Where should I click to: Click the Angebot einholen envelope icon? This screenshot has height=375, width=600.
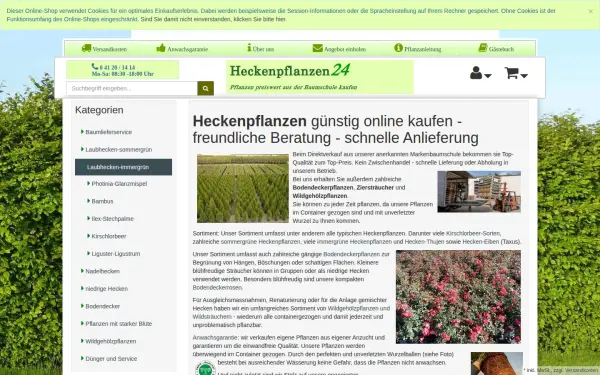point(318,48)
